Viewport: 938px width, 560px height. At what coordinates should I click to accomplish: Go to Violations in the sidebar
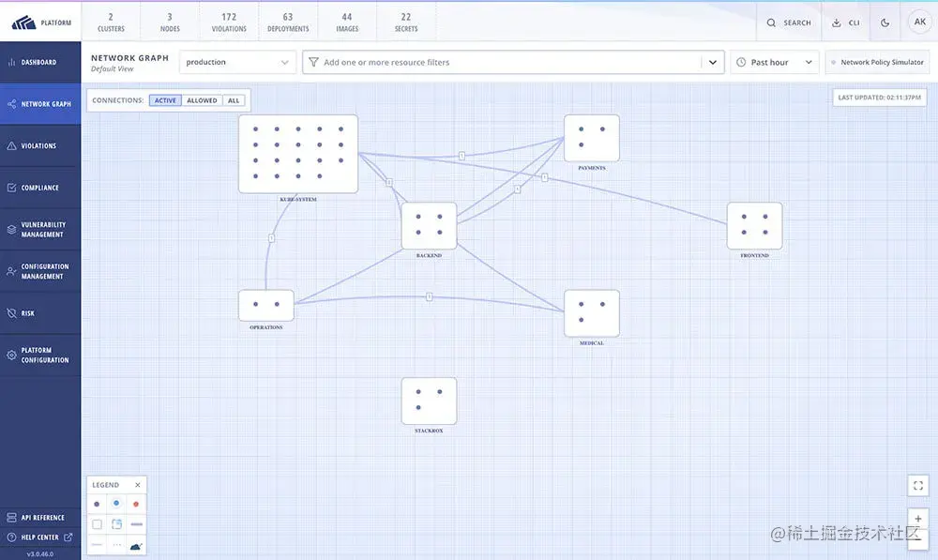pos(40,146)
